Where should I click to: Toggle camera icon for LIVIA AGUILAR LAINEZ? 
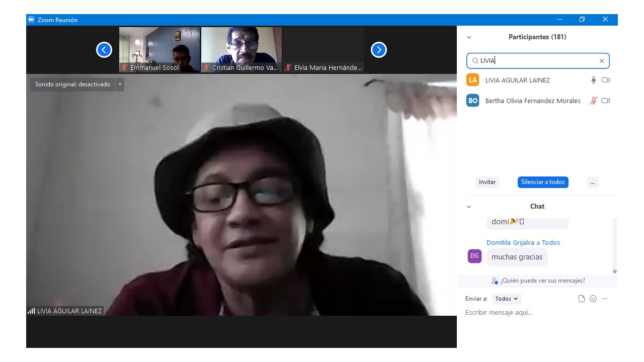pos(606,80)
